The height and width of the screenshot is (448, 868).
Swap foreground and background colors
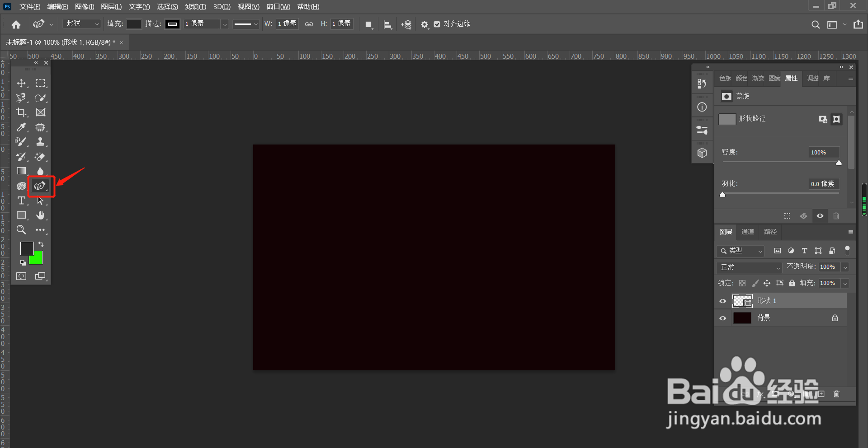point(41,244)
